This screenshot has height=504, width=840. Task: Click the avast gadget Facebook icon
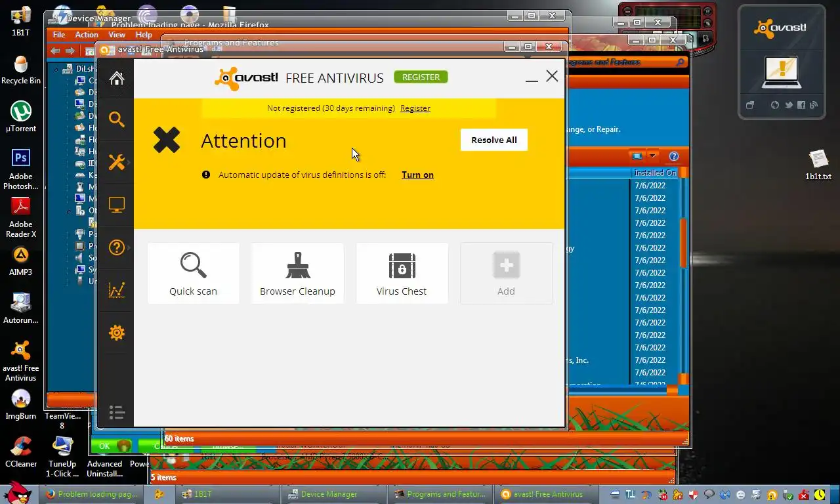tap(801, 105)
